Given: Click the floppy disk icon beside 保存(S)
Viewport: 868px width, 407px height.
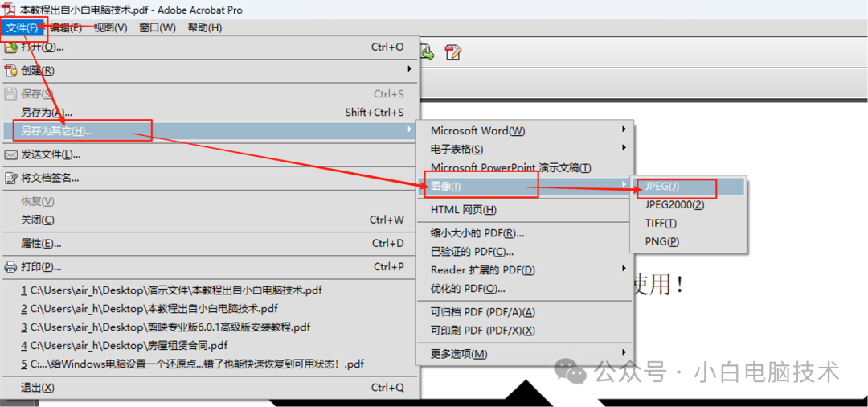Looking at the screenshot, I should [x=10, y=93].
